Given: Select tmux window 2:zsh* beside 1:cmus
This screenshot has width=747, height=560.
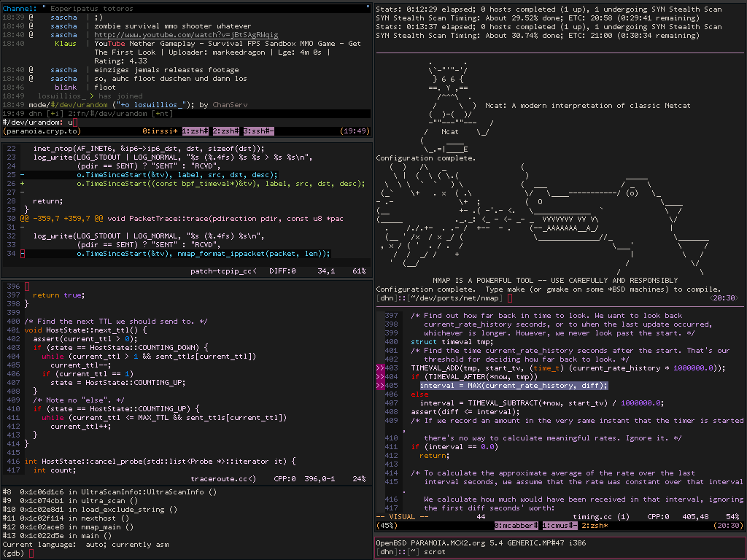Looking at the screenshot, I should (595, 526).
